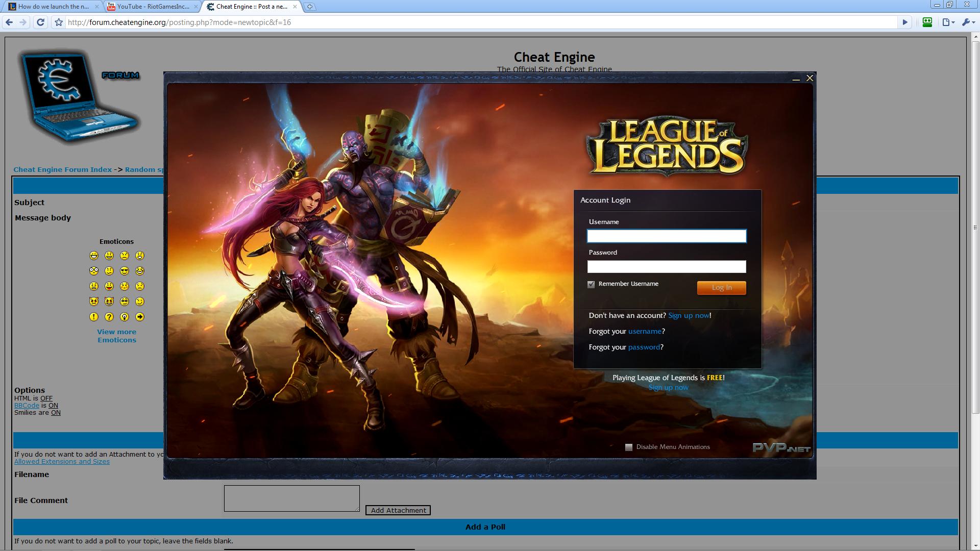Insert the winking emoticon

click(x=139, y=301)
